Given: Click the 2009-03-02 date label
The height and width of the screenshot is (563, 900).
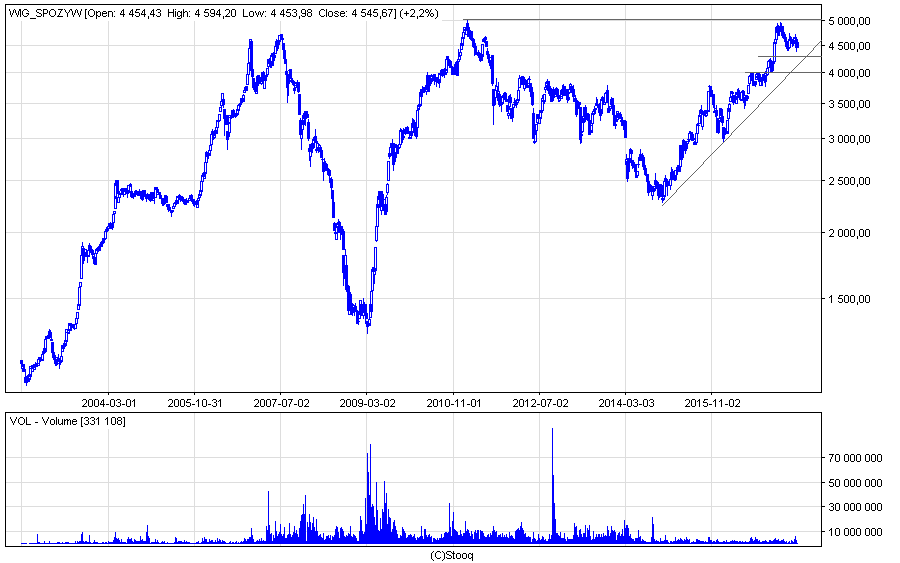Looking at the screenshot, I should click(x=367, y=403).
